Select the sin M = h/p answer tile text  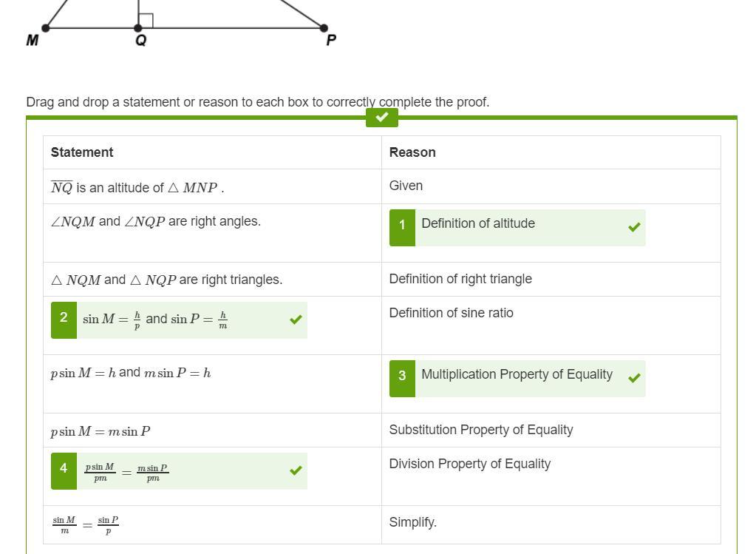coord(155,320)
